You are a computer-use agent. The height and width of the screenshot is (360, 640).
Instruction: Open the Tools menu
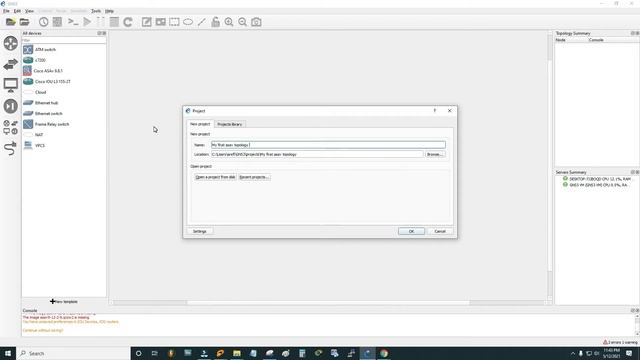[x=96, y=11]
